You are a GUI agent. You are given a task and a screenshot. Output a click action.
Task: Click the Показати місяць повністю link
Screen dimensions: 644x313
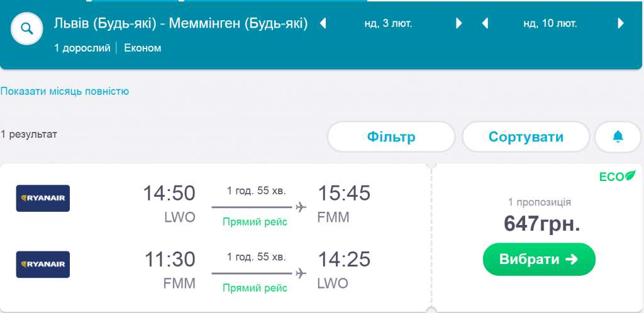point(65,91)
